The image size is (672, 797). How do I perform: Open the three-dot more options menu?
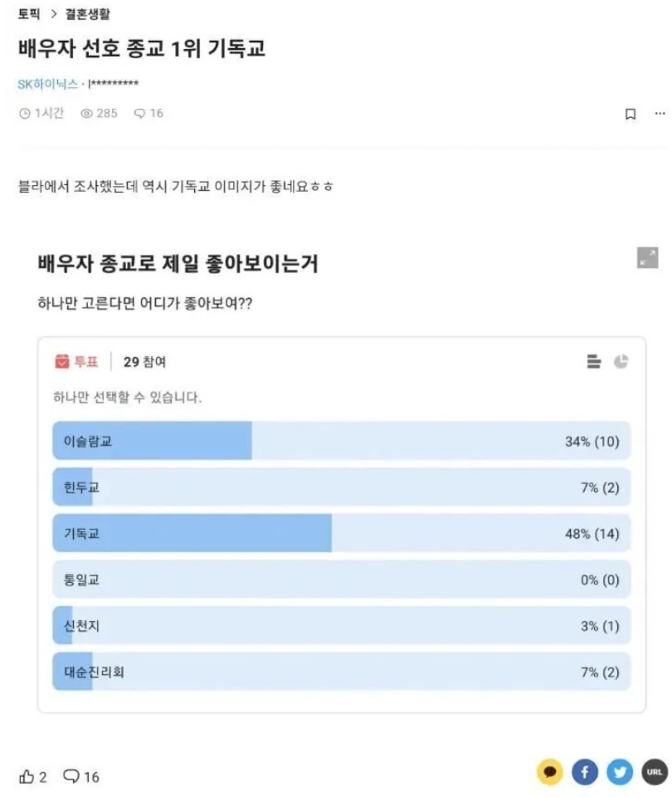pos(660,113)
